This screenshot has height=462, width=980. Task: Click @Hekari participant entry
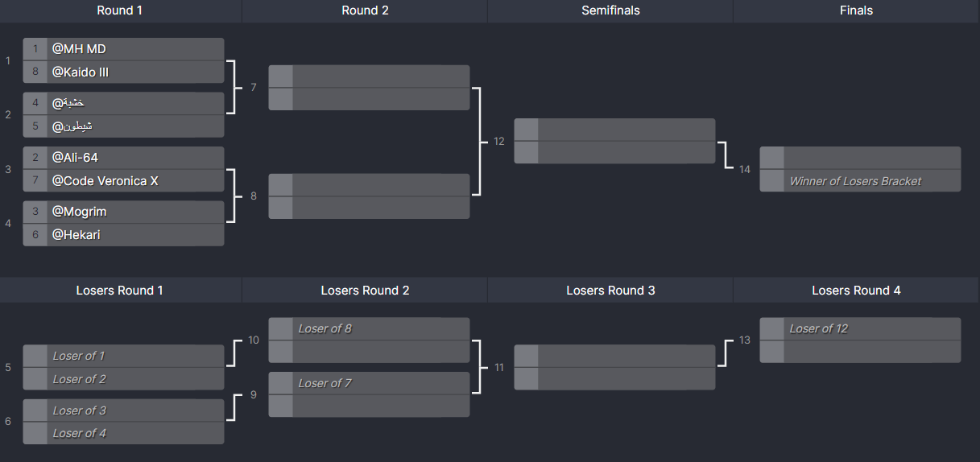[123, 235]
